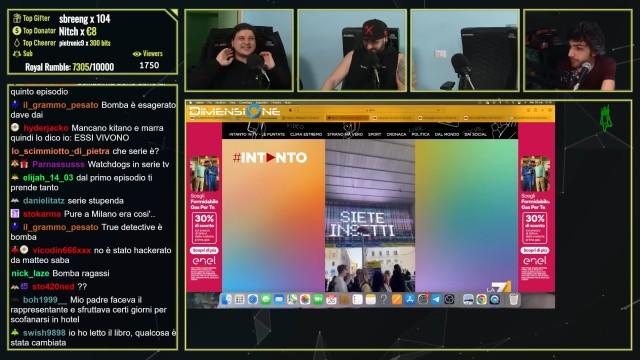Image resolution: width=640 pixels, height=360 pixels.
Task: Open Launchpad in the dock
Action: click(240, 300)
